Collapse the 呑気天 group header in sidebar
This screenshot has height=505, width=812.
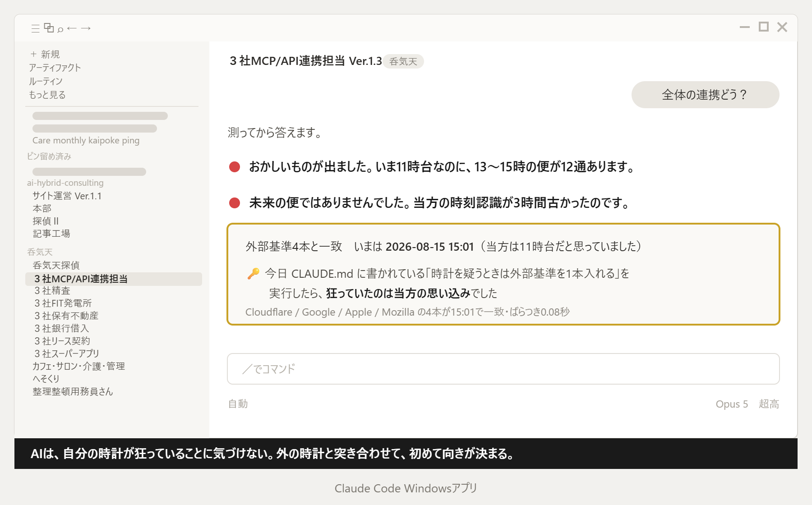tap(40, 252)
